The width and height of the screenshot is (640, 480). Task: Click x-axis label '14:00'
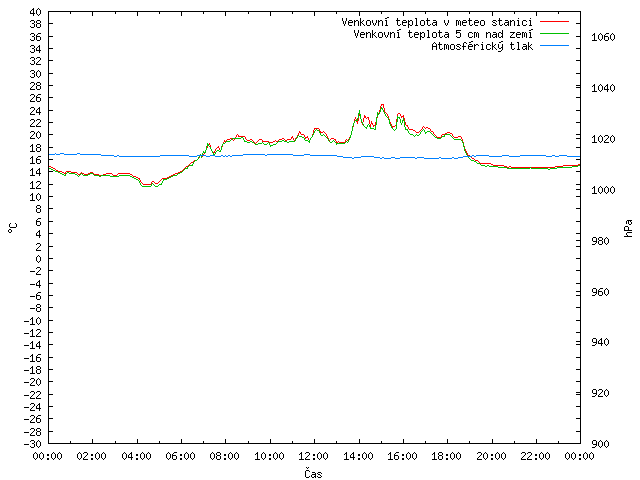point(358,456)
